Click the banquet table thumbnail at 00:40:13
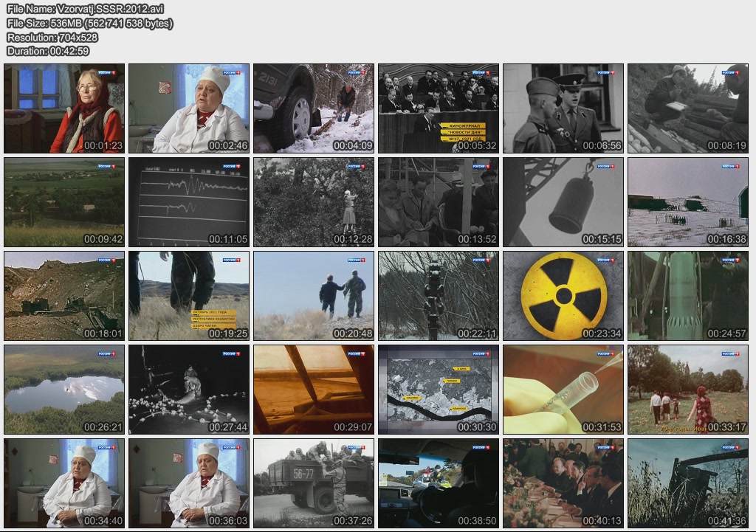This screenshot has height=532, width=756. pyautogui.click(x=563, y=483)
